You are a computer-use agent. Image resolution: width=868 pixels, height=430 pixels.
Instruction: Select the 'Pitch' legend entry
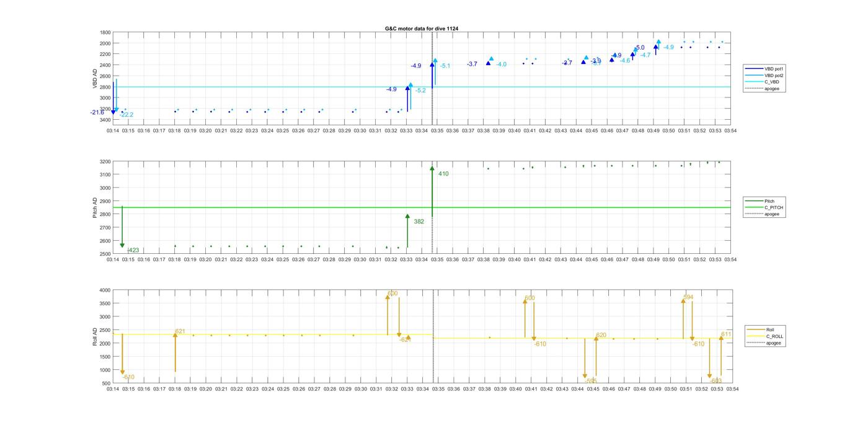click(759, 201)
